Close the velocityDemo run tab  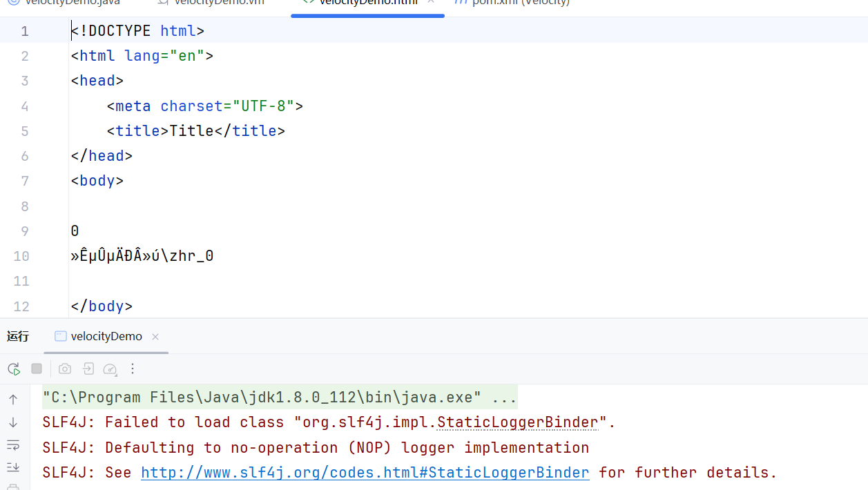(x=155, y=337)
